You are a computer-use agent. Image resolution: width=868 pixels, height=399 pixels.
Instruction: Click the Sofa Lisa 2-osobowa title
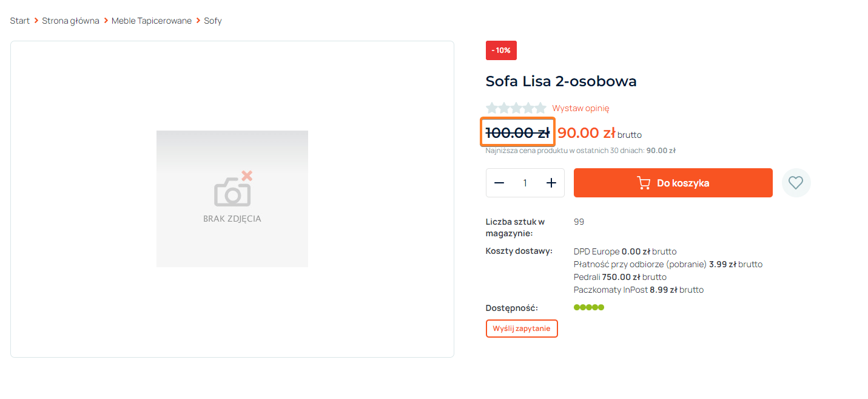point(561,81)
